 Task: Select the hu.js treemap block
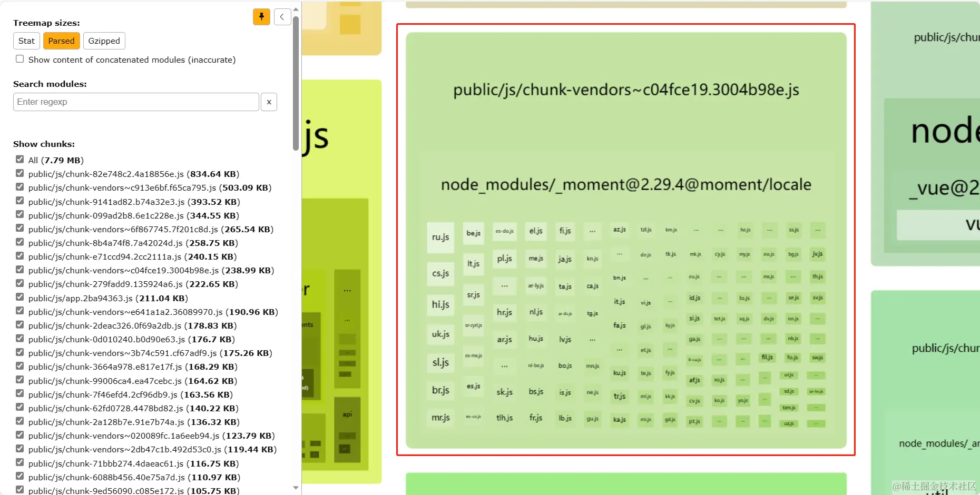[536, 339]
